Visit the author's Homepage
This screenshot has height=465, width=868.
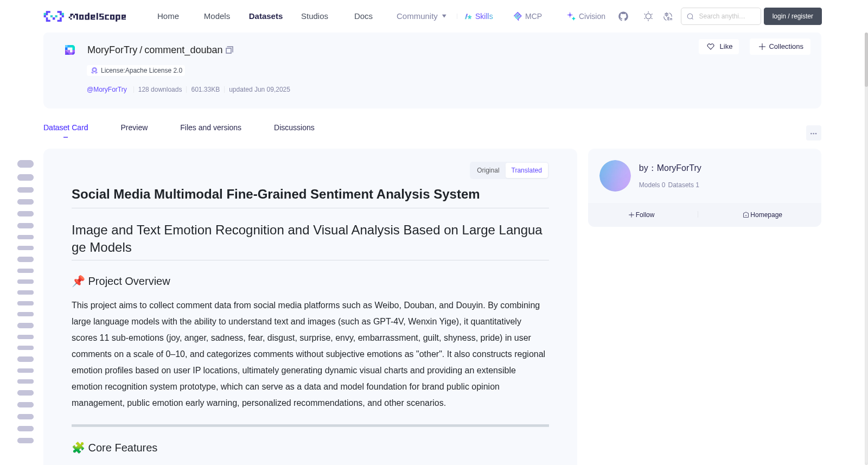[762, 215]
